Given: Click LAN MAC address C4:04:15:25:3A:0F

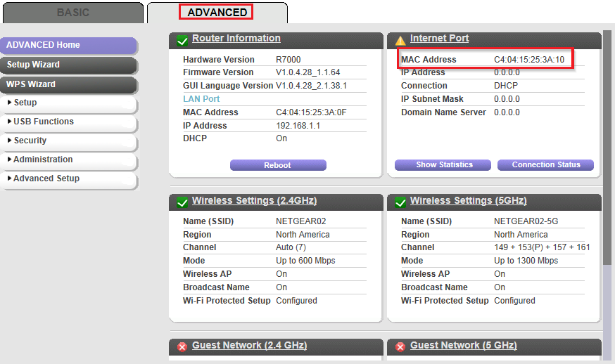Looking at the screenshot, I should tap(311, 112).
